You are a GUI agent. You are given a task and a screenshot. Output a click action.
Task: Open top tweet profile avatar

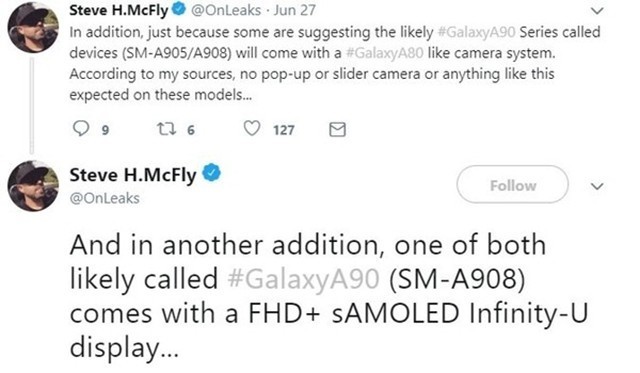(33, 27)
